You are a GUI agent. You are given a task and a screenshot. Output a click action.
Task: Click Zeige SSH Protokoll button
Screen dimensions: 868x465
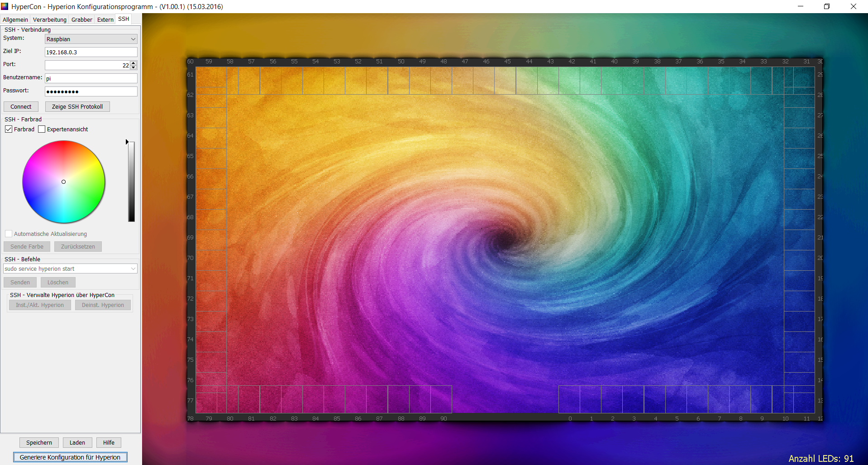pos(77,107)
